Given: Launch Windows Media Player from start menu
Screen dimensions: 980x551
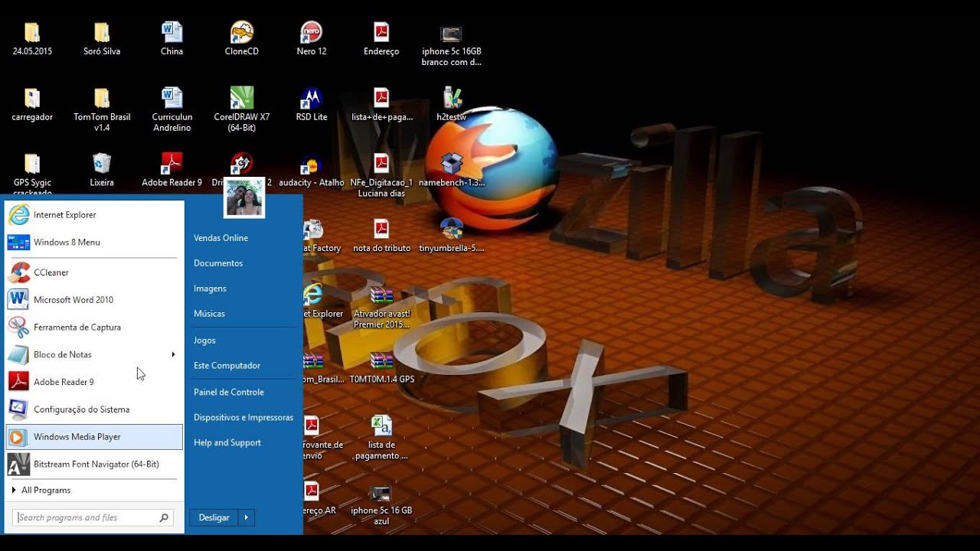Looking at the screenshot, I should click(94, 437).
